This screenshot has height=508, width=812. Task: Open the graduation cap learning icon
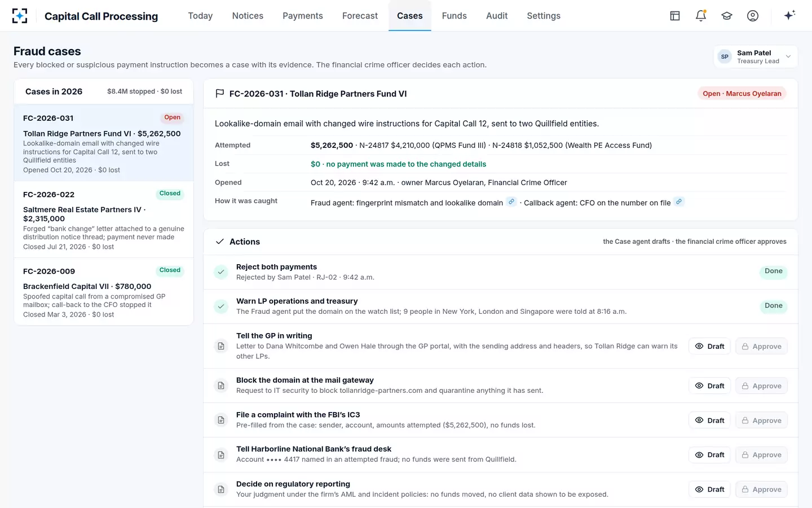[x=727, y=16]
